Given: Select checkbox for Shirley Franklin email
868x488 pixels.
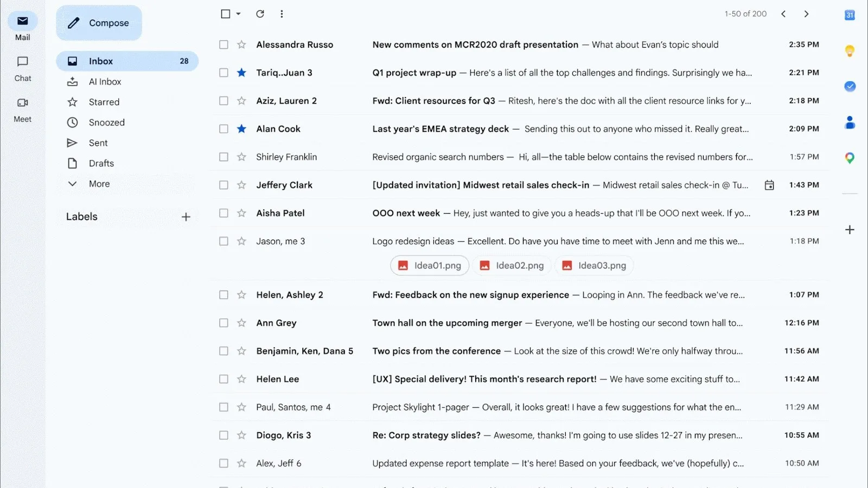Looking at the screenshot, I should pos(224,157).
